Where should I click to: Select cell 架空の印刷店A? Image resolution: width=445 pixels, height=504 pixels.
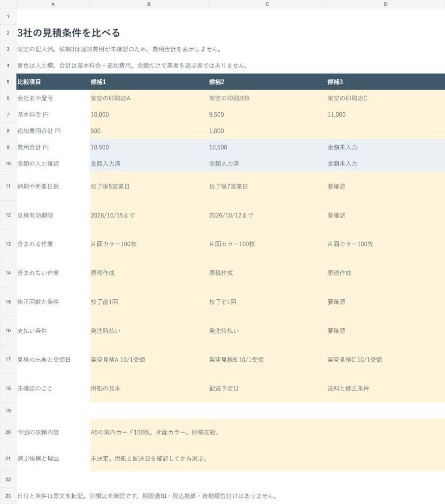[149, 98]
